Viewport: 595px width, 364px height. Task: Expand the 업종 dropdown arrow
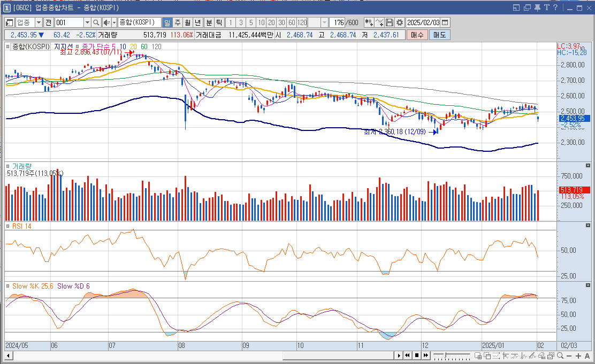pos(39,23)
